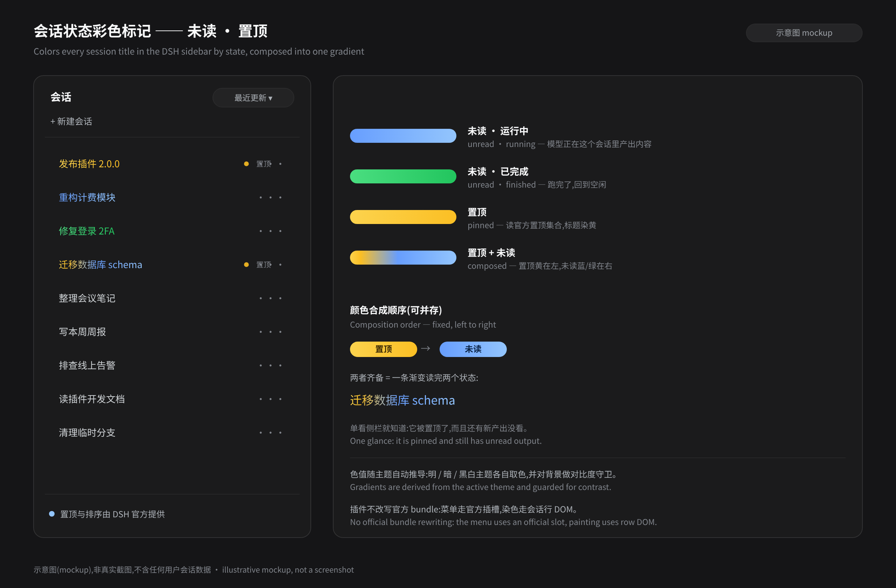Open three-dot menu for 排查线上告警
Screen dimensions: 896x588
point(270,365)
